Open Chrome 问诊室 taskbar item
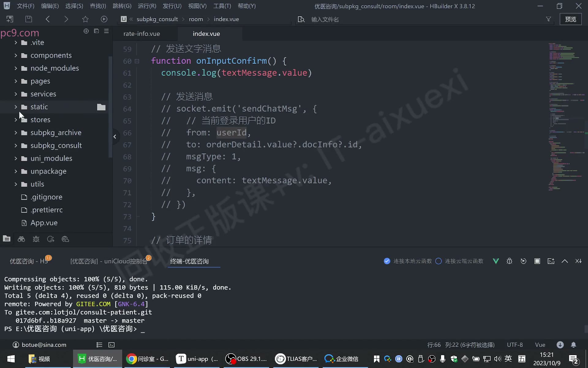 [x=147, y=359]
